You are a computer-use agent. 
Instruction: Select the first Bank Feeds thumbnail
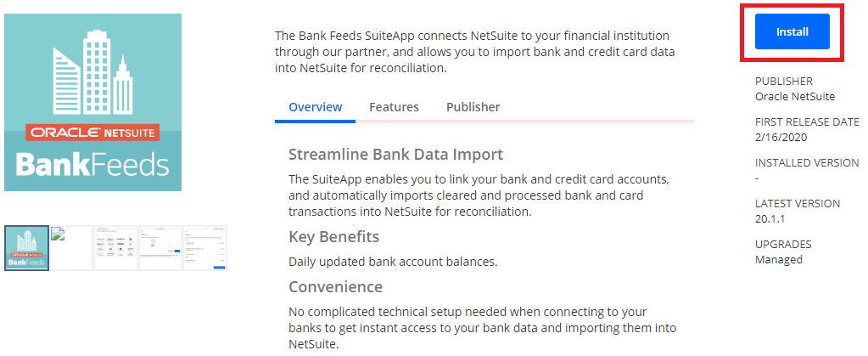pos(27,248)
